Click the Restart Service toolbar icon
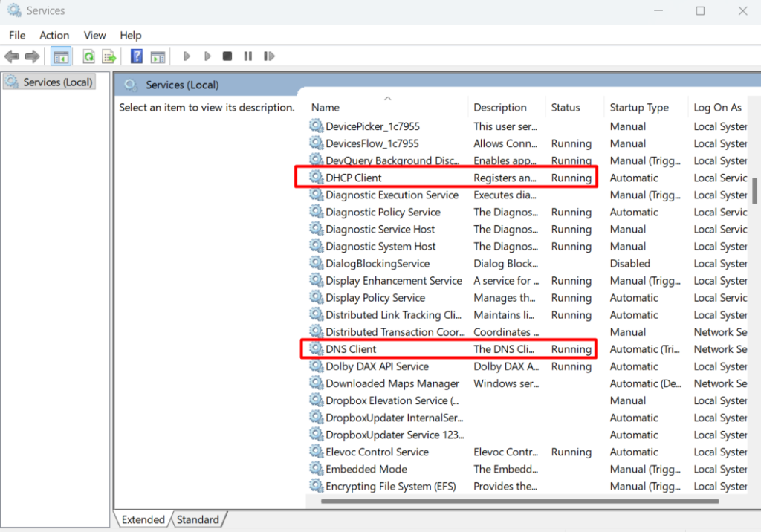 (269, 56)
